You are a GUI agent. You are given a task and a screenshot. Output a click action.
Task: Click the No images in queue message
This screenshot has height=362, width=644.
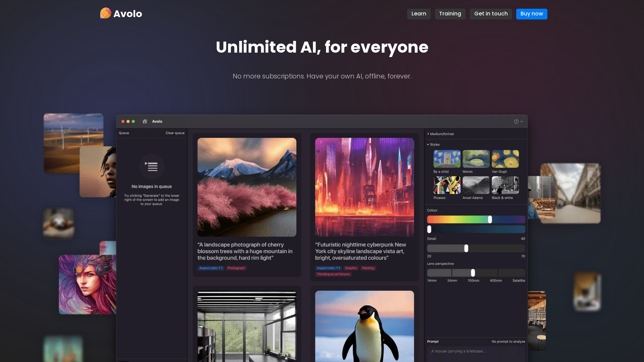tap(152, 186)
